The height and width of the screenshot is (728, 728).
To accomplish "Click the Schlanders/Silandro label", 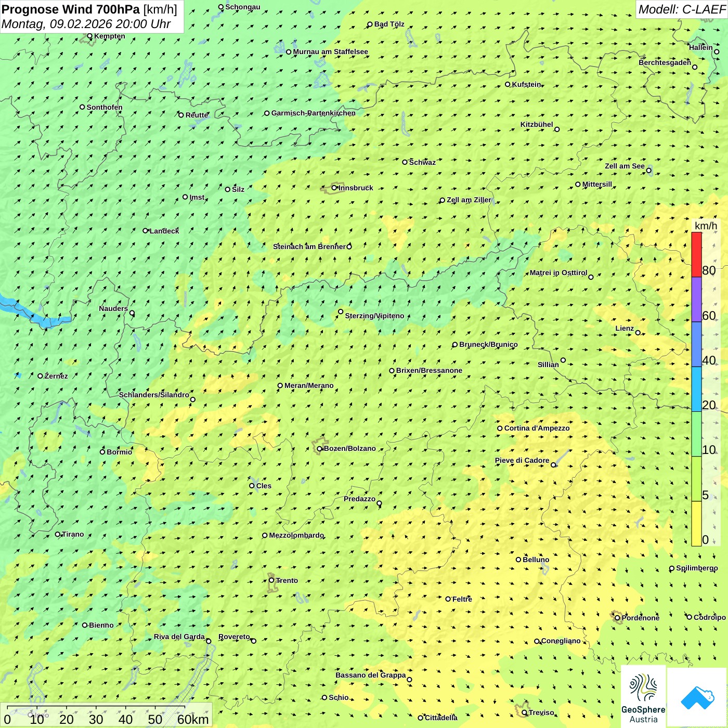I will coord(154,395).
